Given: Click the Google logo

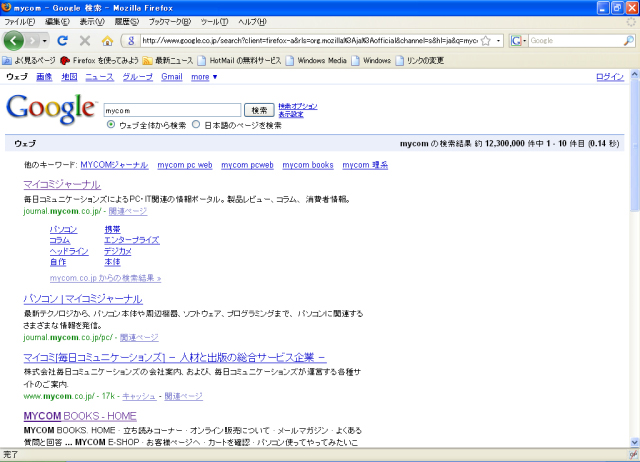Looking at the screenshot, I should tap(51, 109).
